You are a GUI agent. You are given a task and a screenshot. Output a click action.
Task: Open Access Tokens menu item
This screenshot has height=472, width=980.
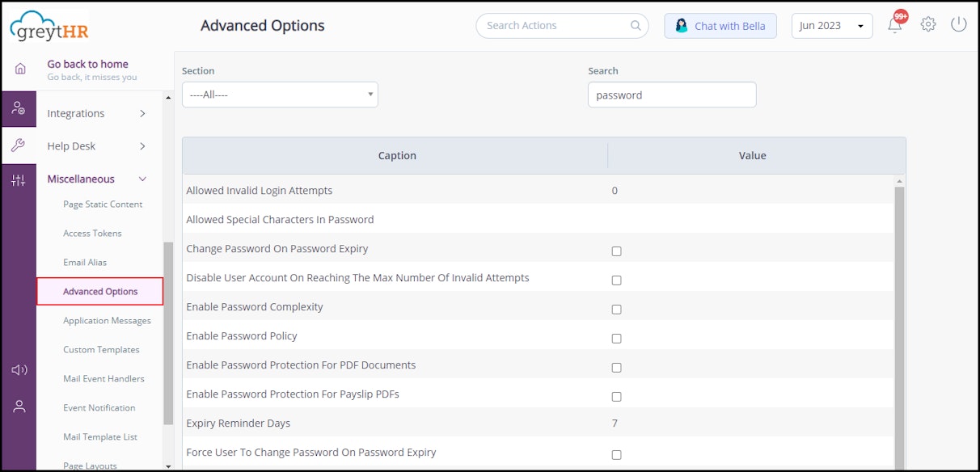pyautogui.click(x=92, y=234)
